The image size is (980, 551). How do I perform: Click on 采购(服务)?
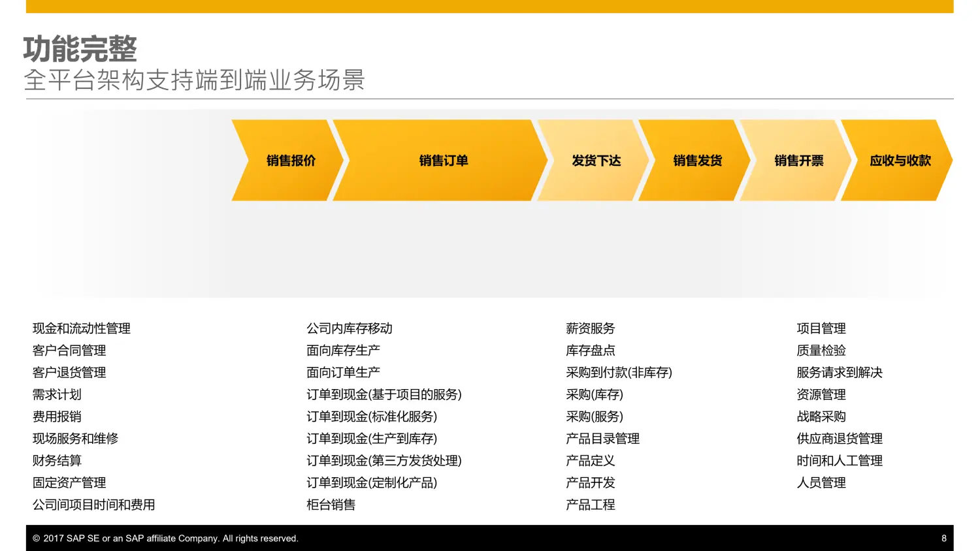click(595, 417)
